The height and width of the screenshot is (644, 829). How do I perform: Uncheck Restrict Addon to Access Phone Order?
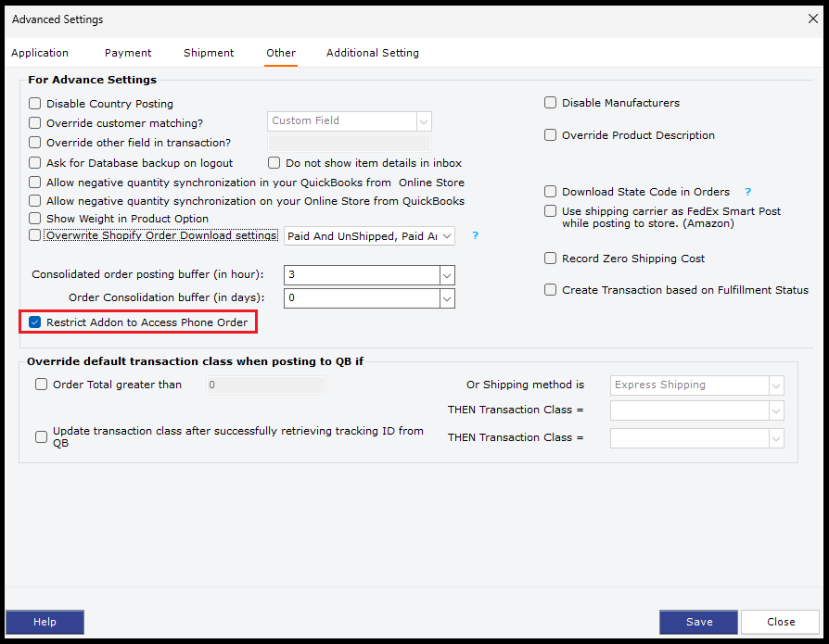(35, 322)
